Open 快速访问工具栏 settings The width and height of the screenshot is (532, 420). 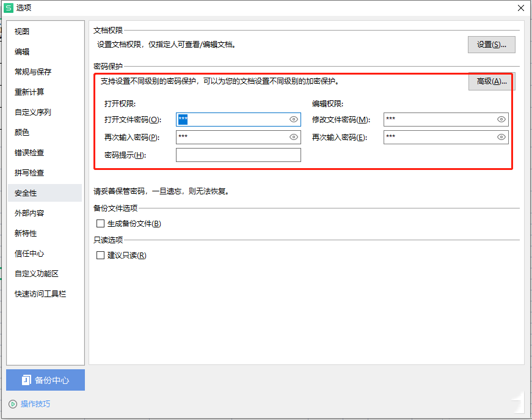tap(45, 294)
